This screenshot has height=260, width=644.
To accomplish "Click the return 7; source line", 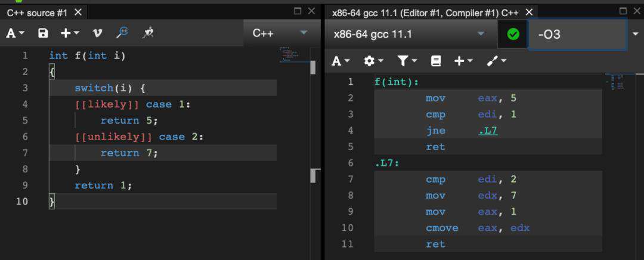I will click(129, 153).
